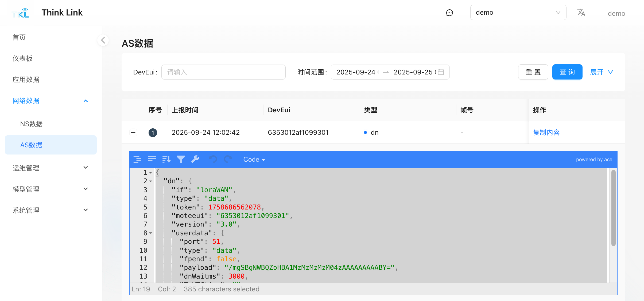The image size is (644, 301).
Task: Go to 仪表板 in the sidebar
Action: click(22, 58)
